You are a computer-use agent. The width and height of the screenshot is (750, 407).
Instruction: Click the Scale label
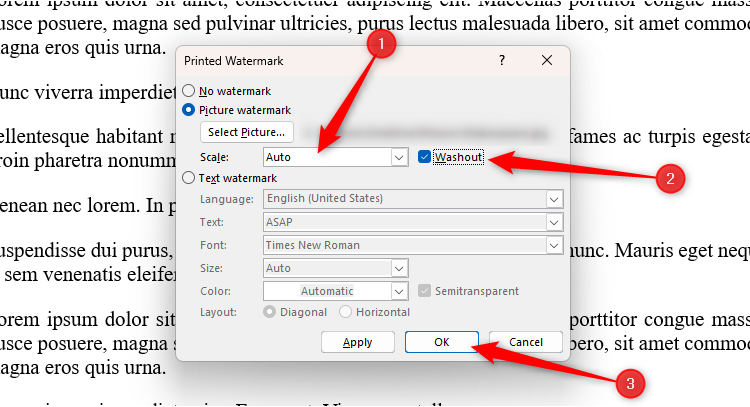[x=214, y=157]
